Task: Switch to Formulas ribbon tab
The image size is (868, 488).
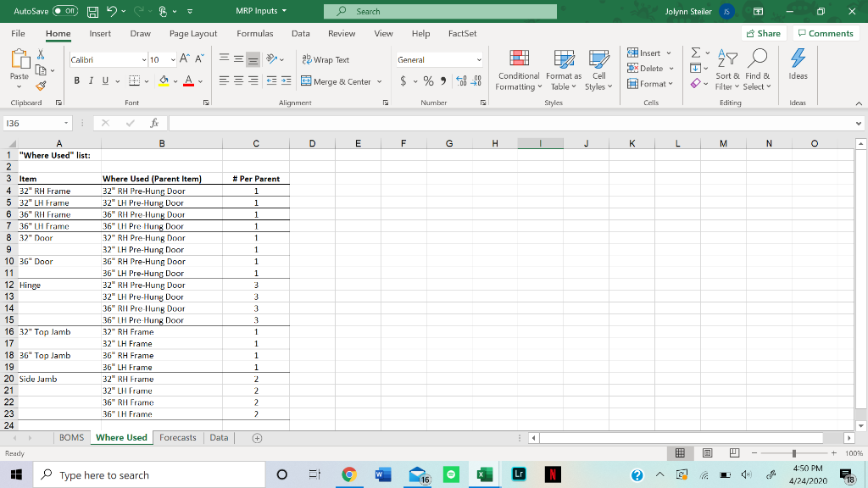Action: 254,33
